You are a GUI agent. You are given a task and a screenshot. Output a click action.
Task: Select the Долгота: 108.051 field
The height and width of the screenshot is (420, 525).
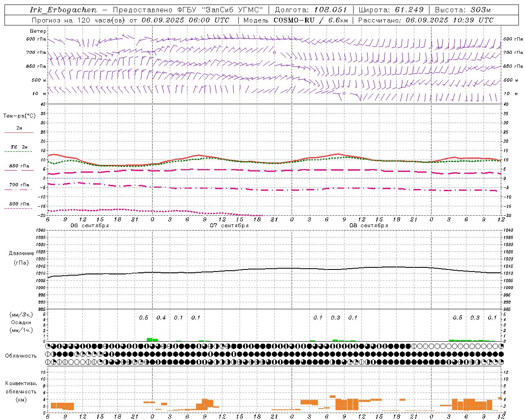pos(310,10)
